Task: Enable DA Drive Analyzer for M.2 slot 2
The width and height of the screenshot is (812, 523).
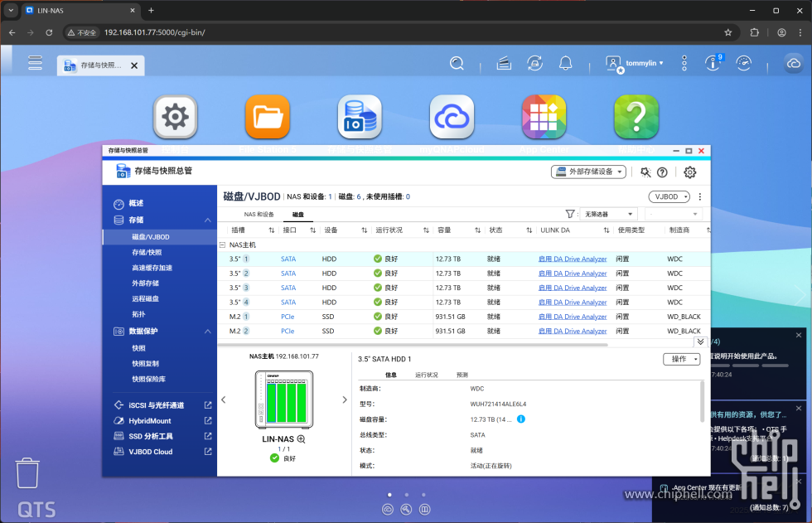Action: (x=573, y=331)
